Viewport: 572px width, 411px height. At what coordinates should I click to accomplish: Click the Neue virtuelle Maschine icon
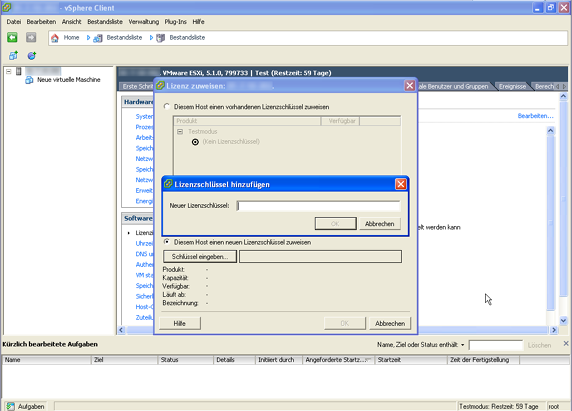tap(29, 80)
